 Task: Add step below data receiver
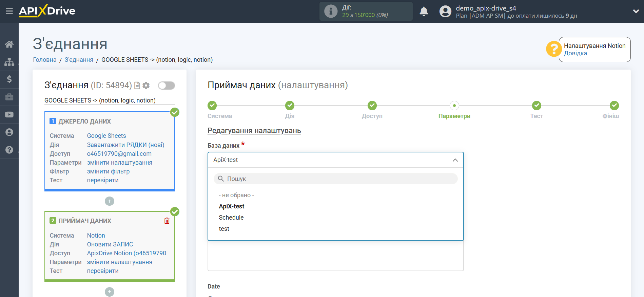[110, 292]
